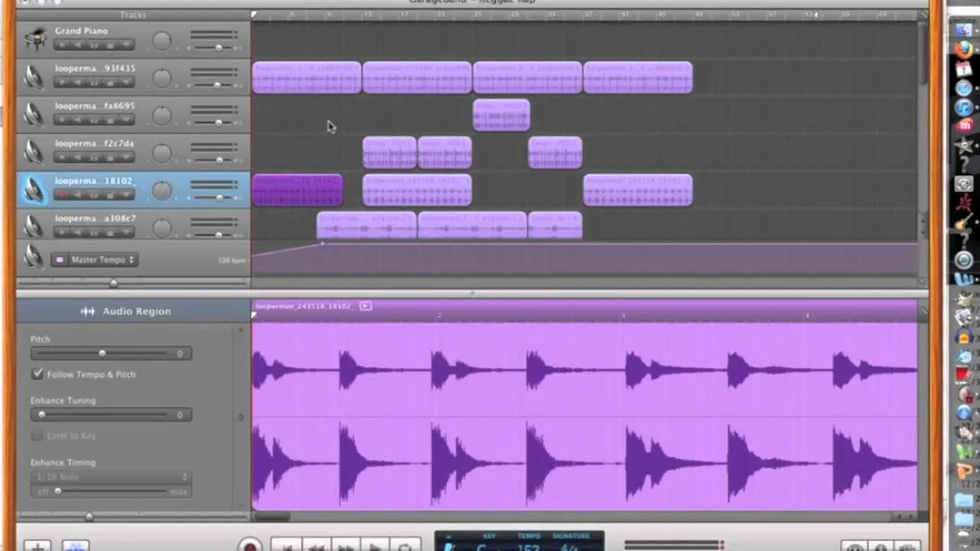Show automation for the Grand Piano track
This screenshot has height=551, width=980.
click(x=126, y=45)
